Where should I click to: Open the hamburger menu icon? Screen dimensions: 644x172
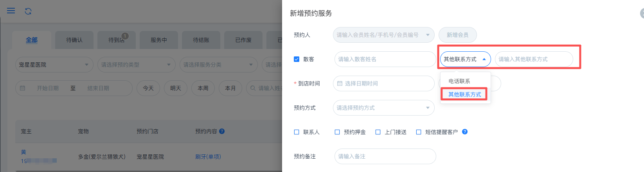(x=11, y=11)
